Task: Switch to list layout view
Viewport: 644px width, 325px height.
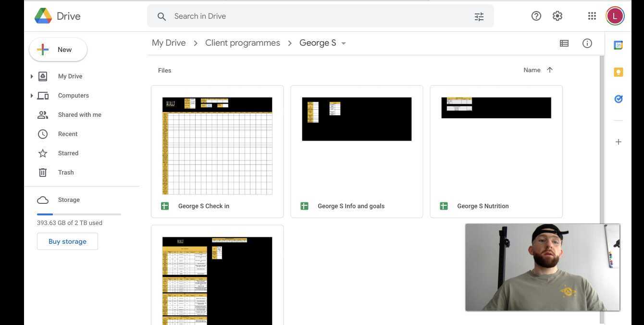Action: (564, 43)
